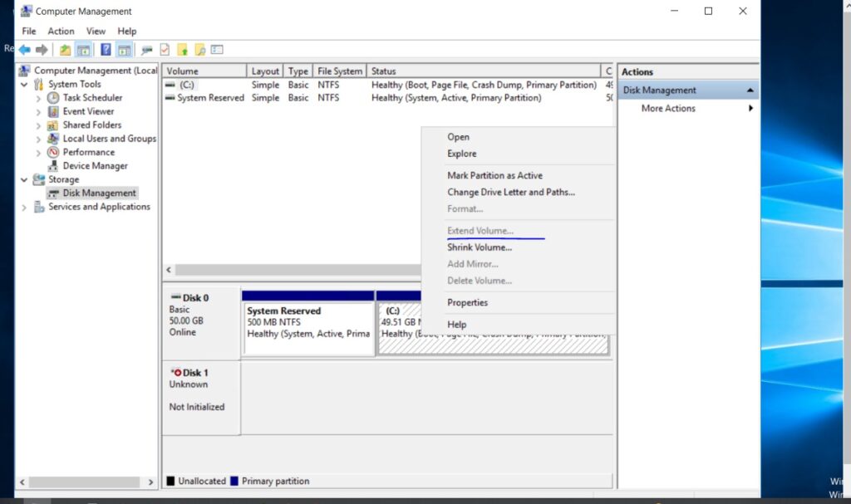Expand the Services and Applications node
Image resolution: width=851 pixels, height=504 pixels.
point(24,208)
